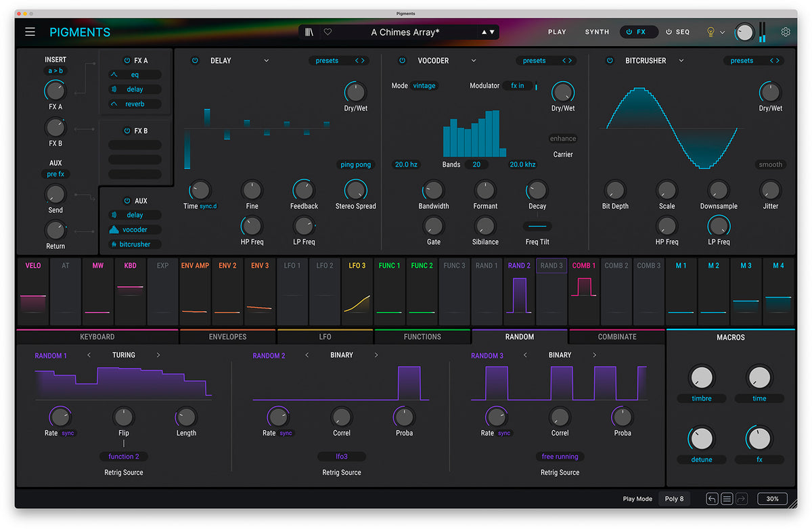Select the LFO 3 modulation source
Viewport: 812px width, 529px height.
point(357,292)
